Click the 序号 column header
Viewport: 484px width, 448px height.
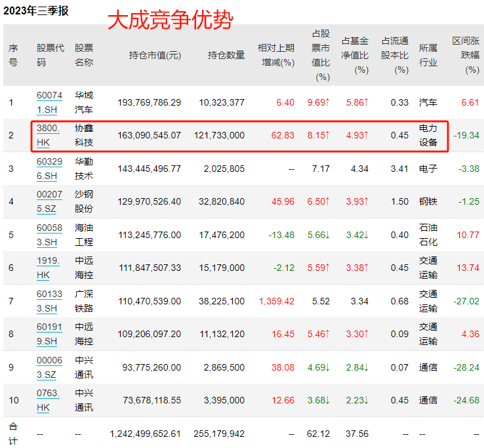click(x=13, y=55)
